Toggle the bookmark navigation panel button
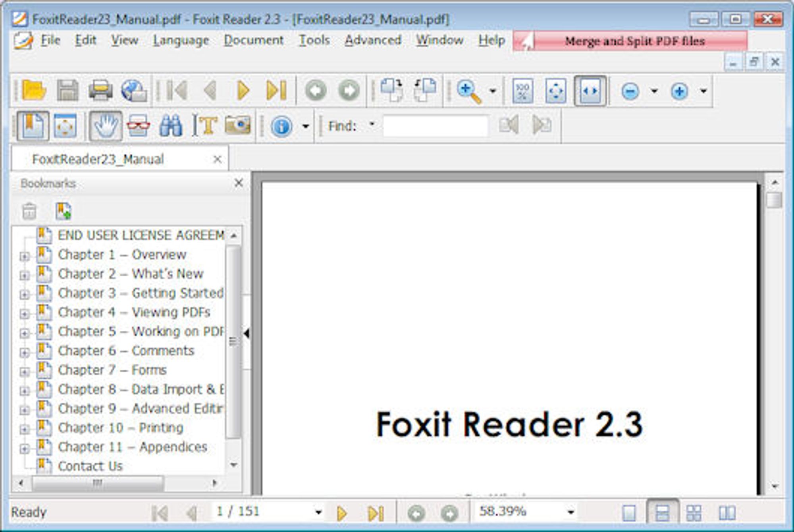Screen dimensions: 794x532 click(x=33, y=126)
